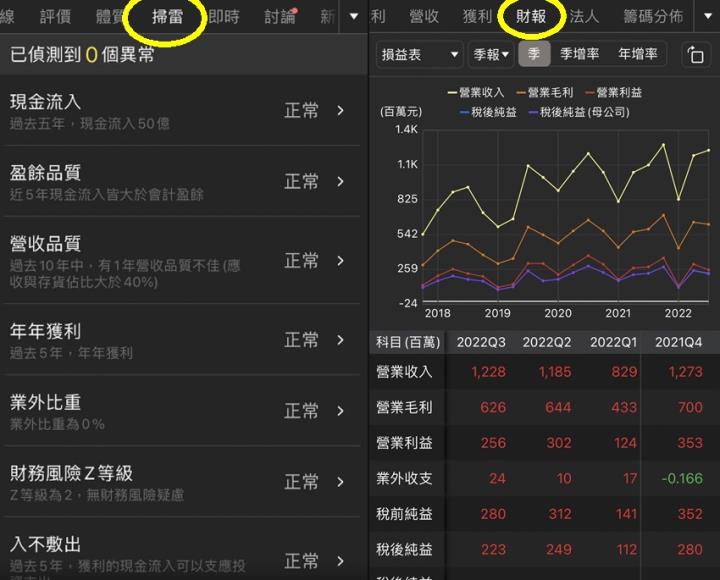Click the 312 pre-tax income value
The image size is (720, 580).
click(560, 514)
